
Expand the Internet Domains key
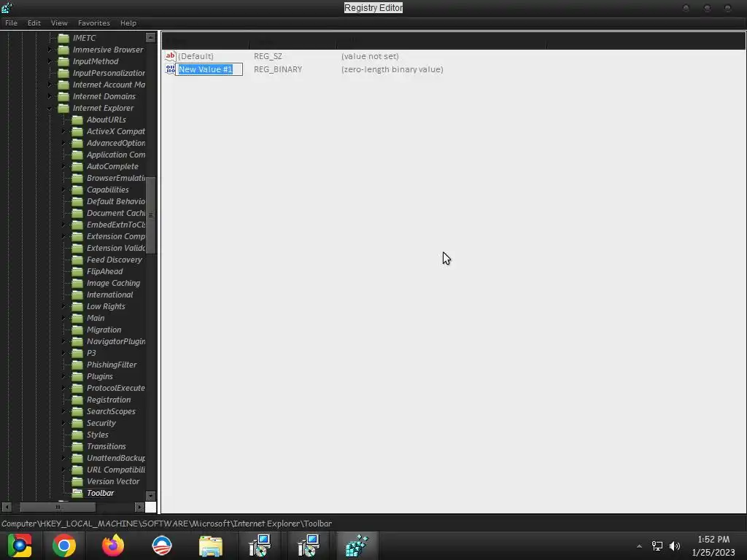tap(50, 96)
